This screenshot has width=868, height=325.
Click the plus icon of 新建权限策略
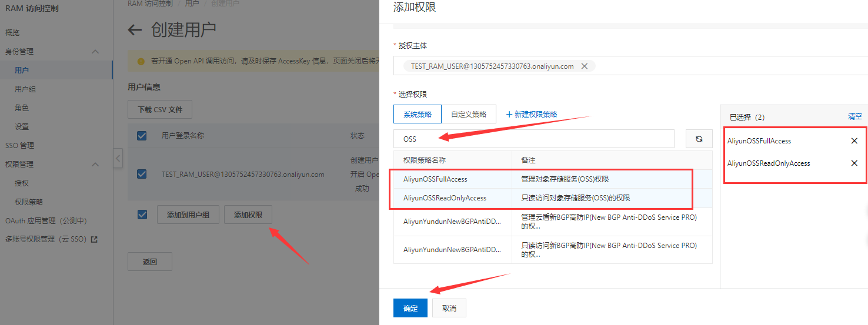509,114
